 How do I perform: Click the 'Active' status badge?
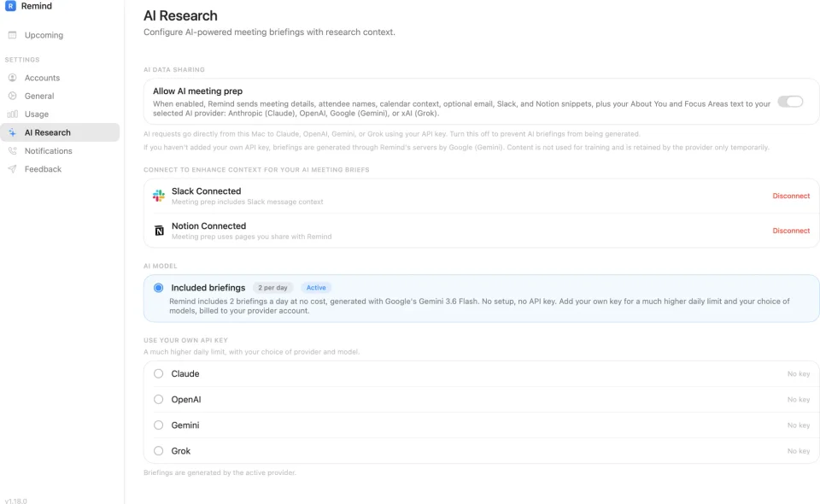click(x=316, y=288)
